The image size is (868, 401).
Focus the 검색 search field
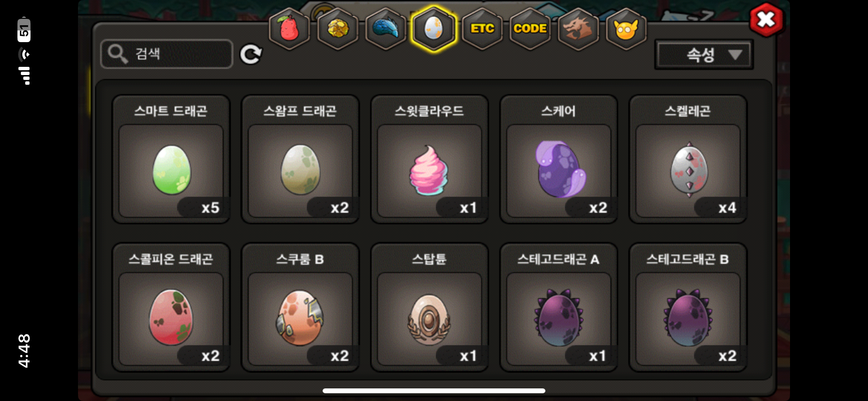[167, 54]
